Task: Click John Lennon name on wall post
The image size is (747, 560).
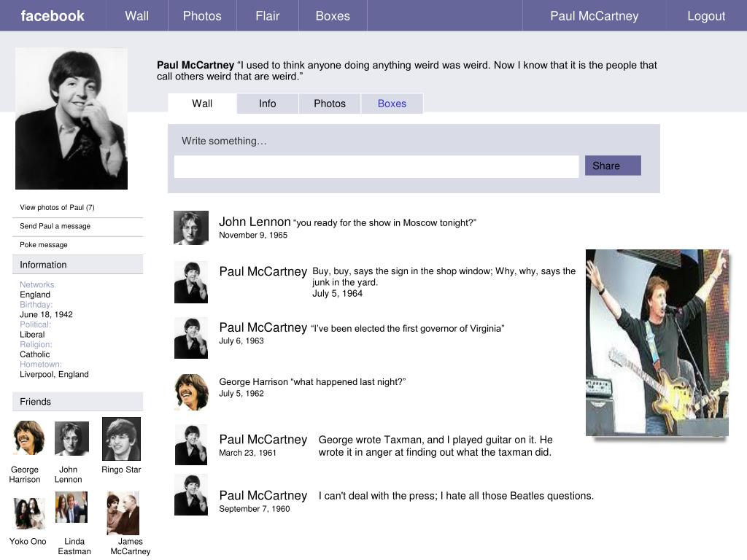Action: (255, 222)
